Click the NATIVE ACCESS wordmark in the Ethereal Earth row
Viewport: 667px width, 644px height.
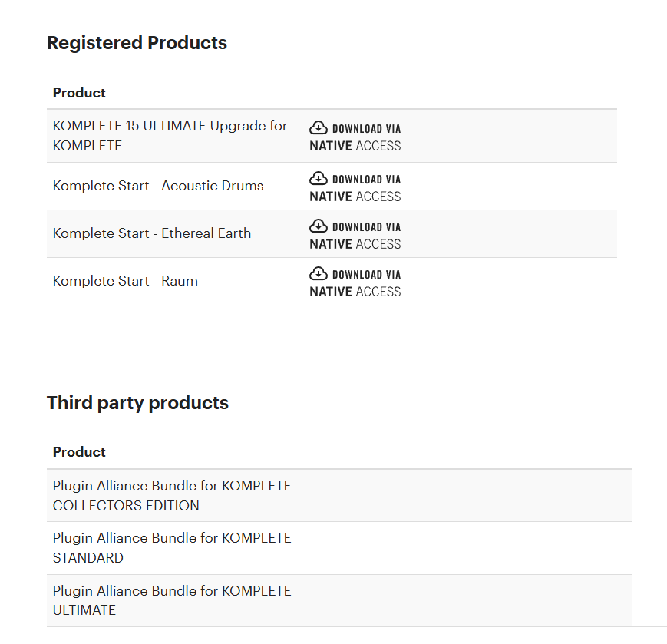(x=355, y=244)
